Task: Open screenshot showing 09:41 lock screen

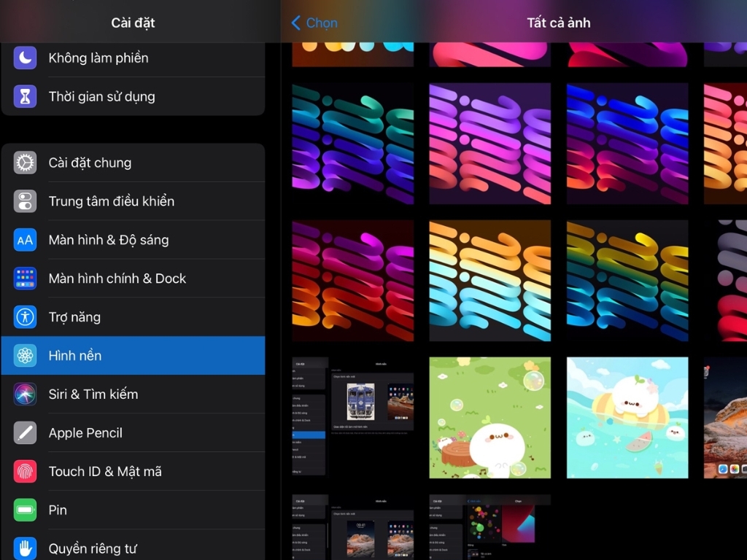Action: coord(352,527)
